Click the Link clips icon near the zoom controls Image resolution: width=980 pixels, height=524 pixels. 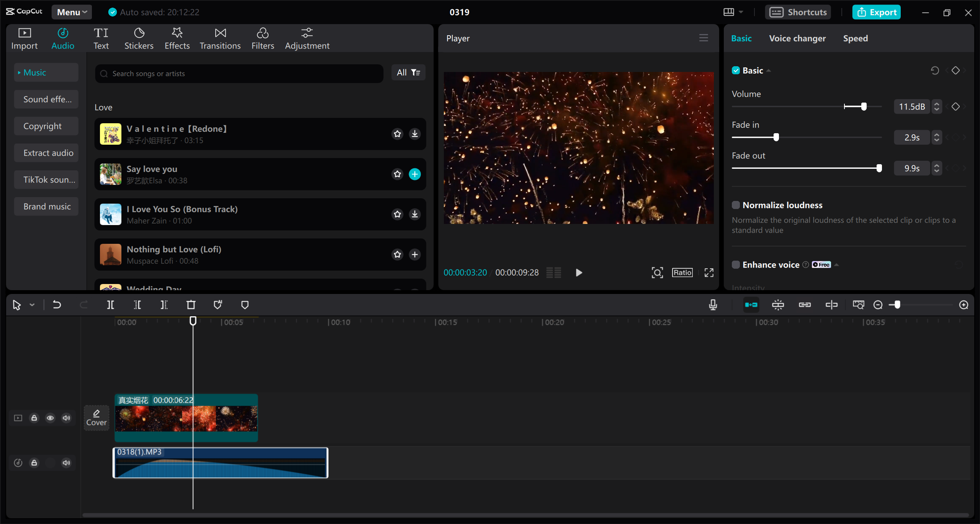[805, 305]
